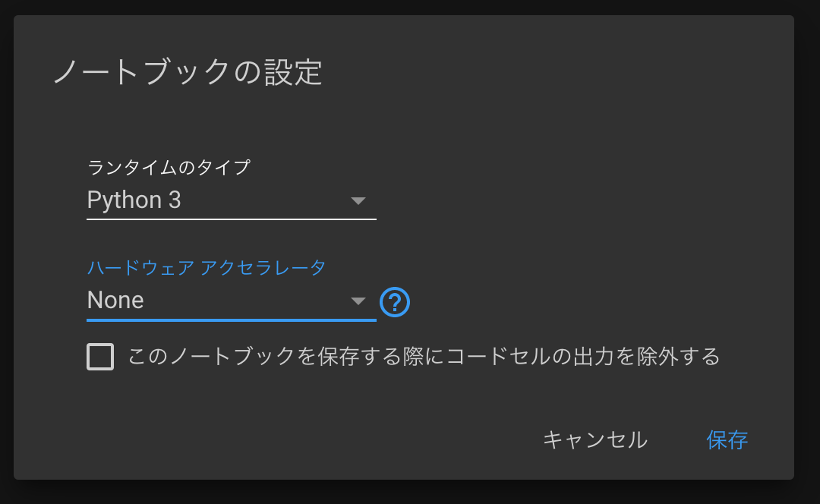The width and height of the screenshot is (820, 504).
Task: Enable excluding code cell output when saving
Action: click(99, 356)
